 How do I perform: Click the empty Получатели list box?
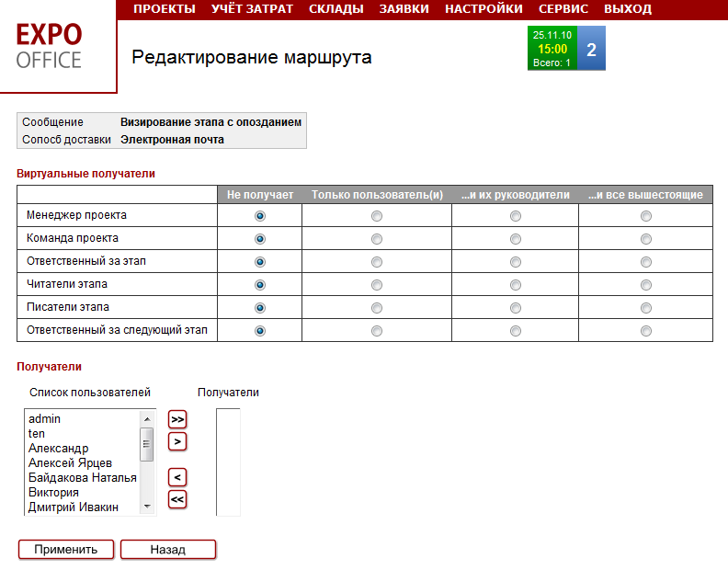228,462
